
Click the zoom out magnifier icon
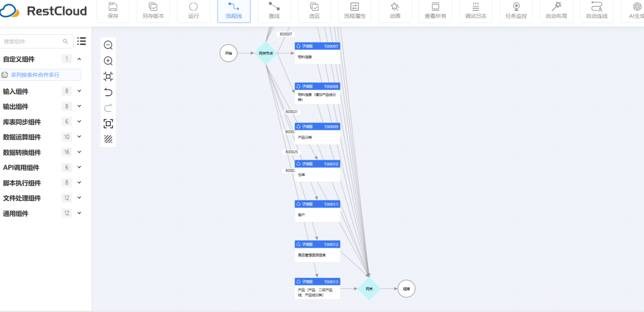(x=108, y=45)
